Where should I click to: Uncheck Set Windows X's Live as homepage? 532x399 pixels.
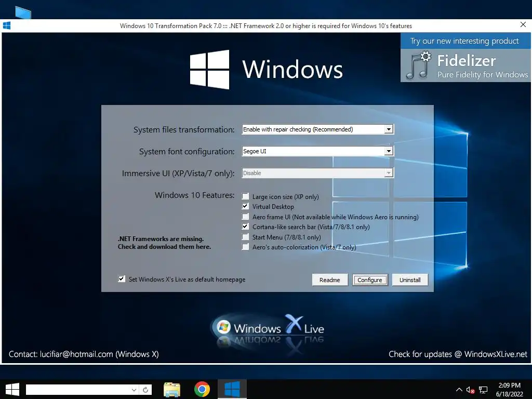(122, 279)
